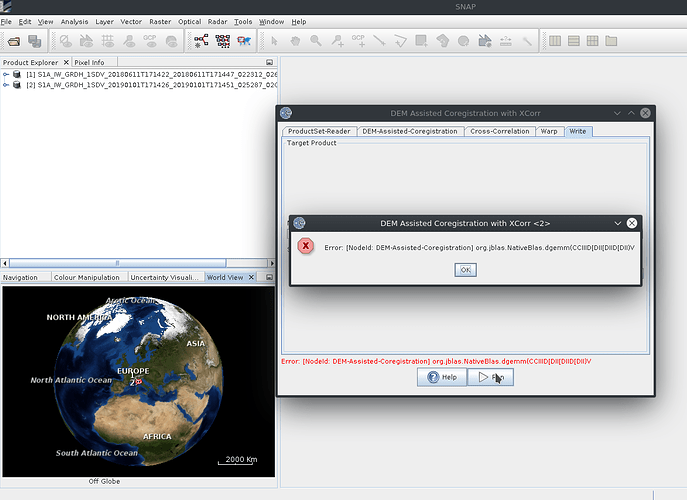Toggle the world map overlay icon
Screen dimensions: 687x500
[171, 41]
